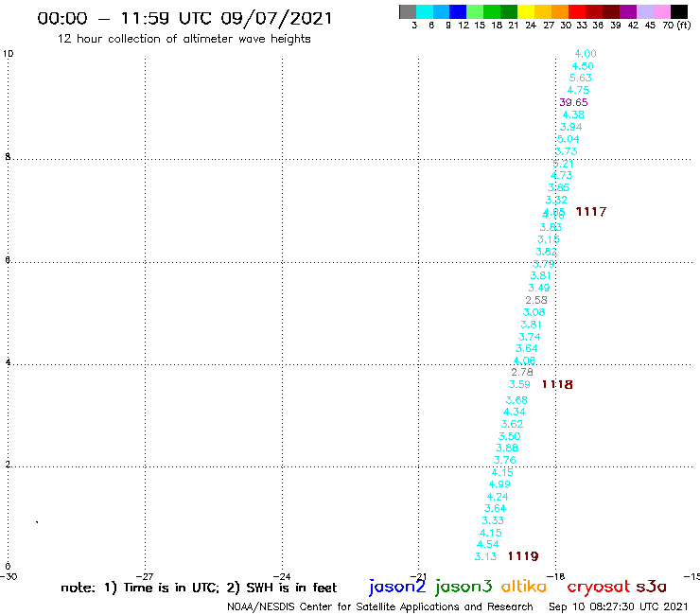Screen dimensions: 700x615
Task: Click the orange altika legend label
Action: (x=524, y=587)
